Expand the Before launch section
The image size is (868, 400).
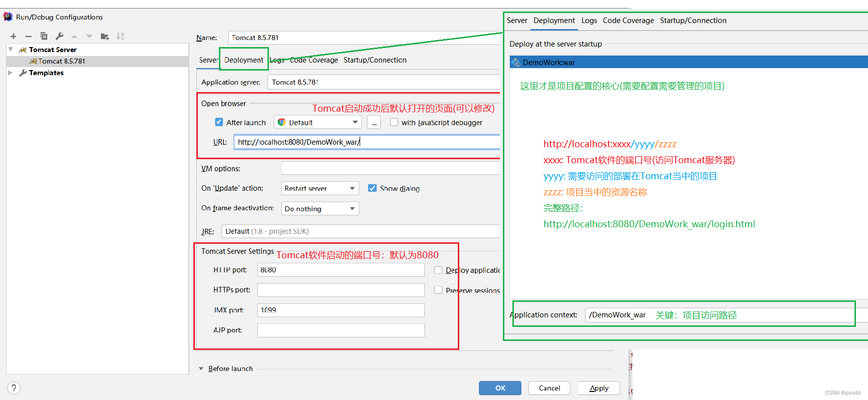pos(201,368)
